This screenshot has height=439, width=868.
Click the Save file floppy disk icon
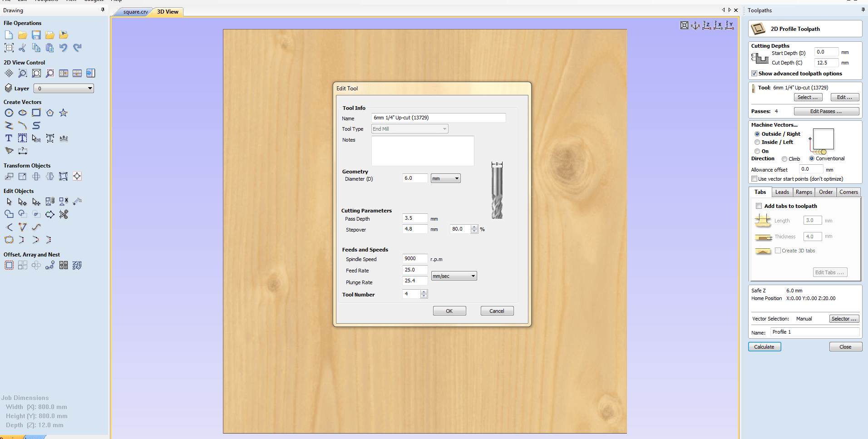coord(36,35)
